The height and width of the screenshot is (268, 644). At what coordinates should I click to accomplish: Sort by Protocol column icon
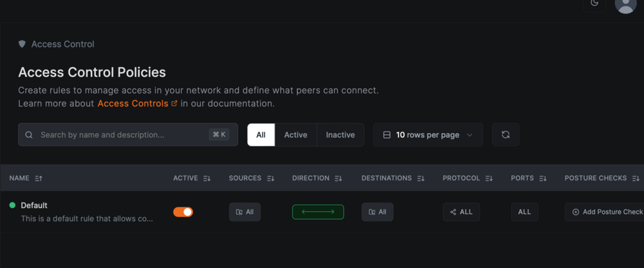click(x=489, y=178)
